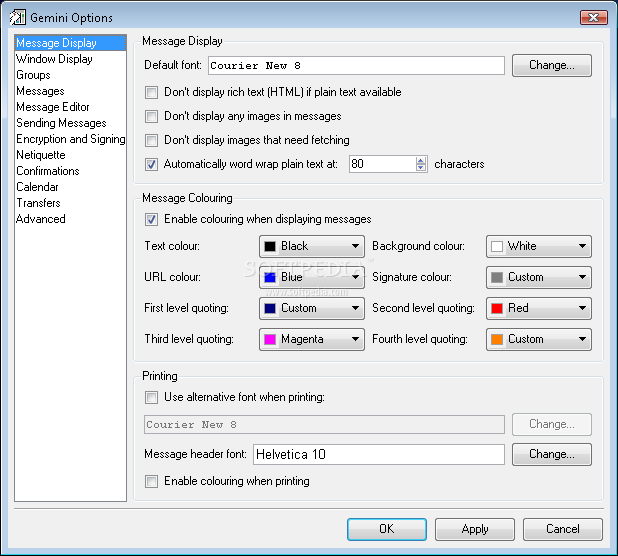Click OK to confirm options
The image size is (618, 556).
387,529
